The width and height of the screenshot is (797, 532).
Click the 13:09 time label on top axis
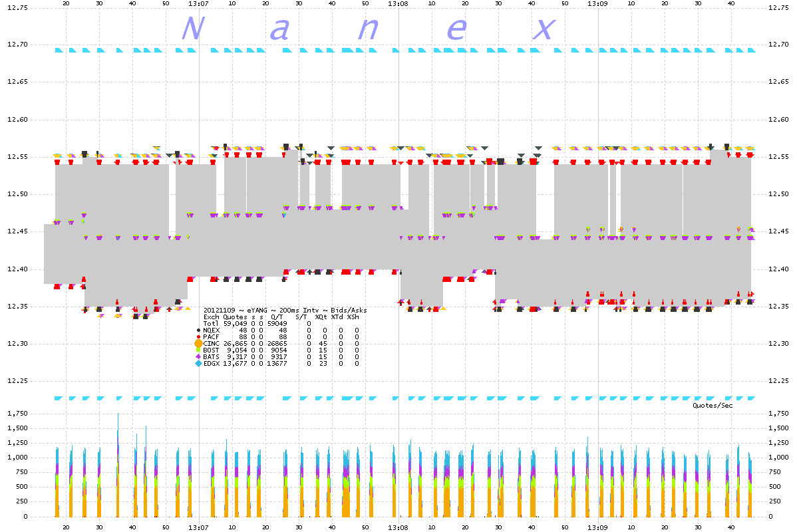(x=597, y=3)
